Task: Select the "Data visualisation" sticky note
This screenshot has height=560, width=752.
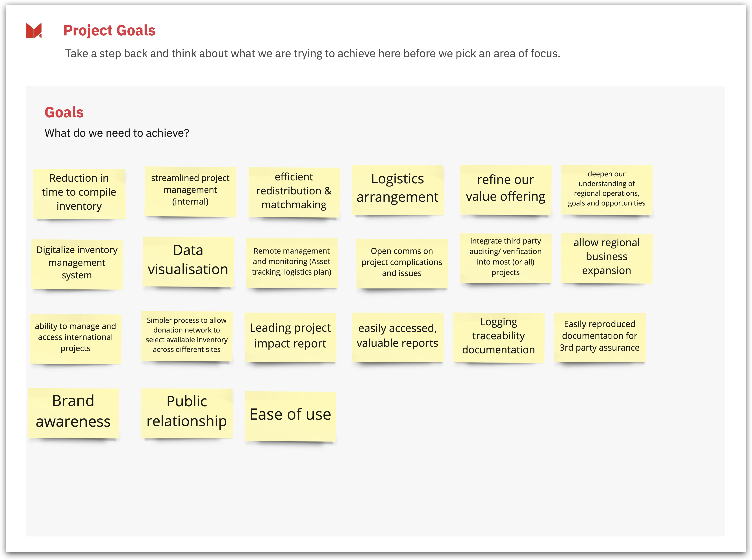Action: [x=188, y=261]
